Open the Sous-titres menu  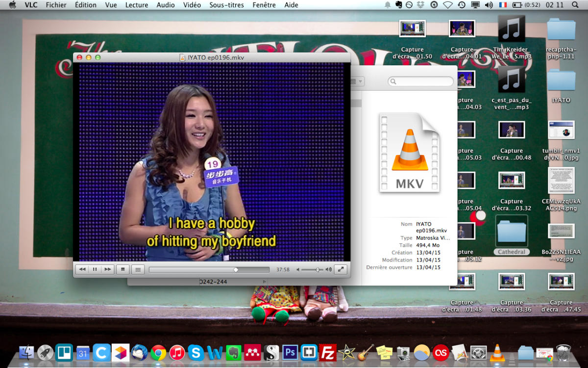pyautogui.click(x=226, y=5)
